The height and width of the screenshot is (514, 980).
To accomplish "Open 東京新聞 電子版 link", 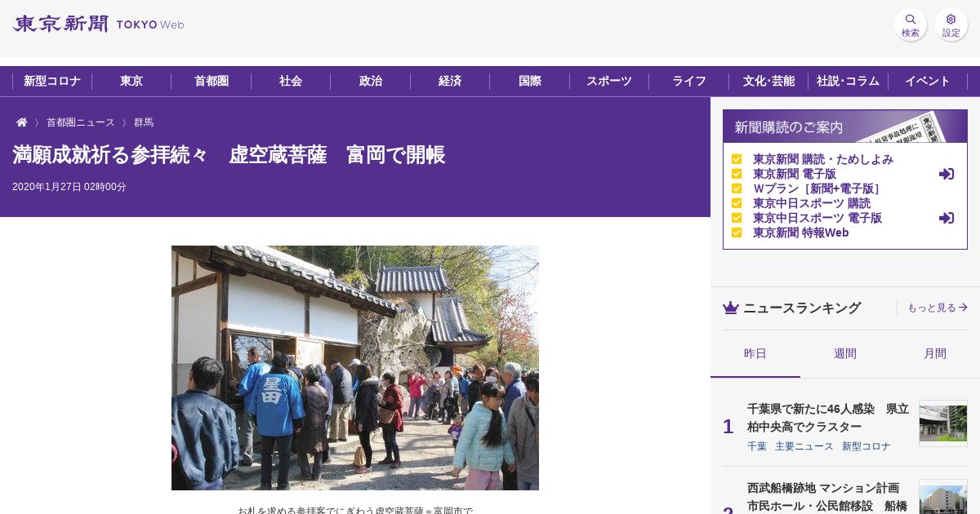I will [x=795, y=174].
